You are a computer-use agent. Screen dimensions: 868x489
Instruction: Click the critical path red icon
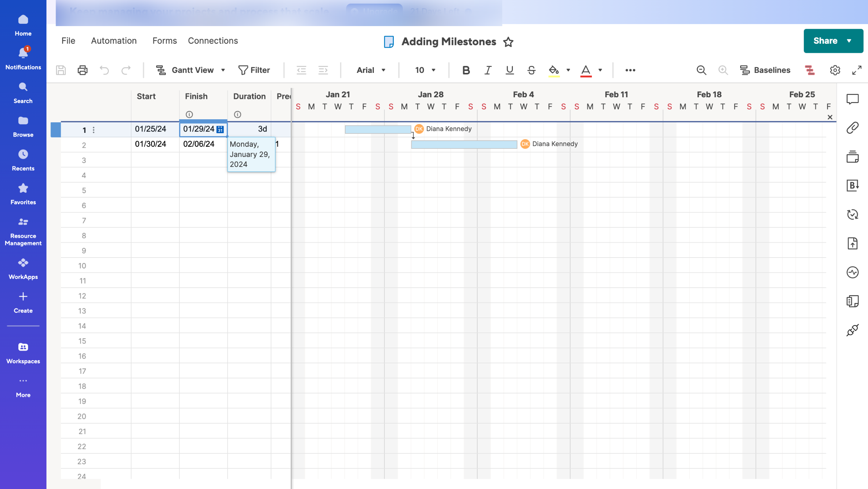[x=810, y=70]
